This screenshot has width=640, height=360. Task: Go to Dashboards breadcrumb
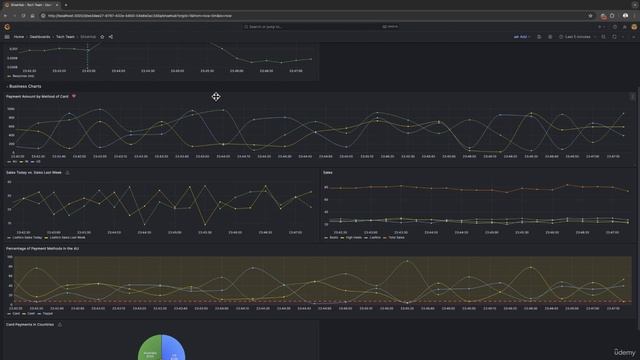(40, 37)
